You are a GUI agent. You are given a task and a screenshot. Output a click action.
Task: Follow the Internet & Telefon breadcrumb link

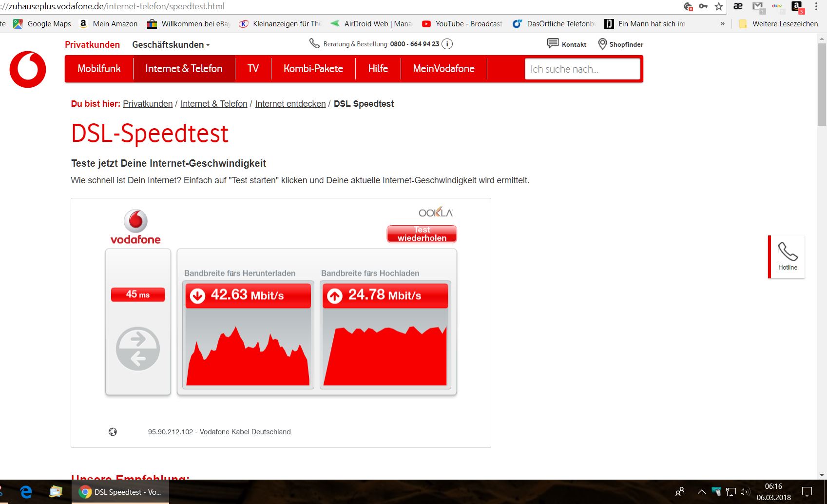[x=214, y=104]
